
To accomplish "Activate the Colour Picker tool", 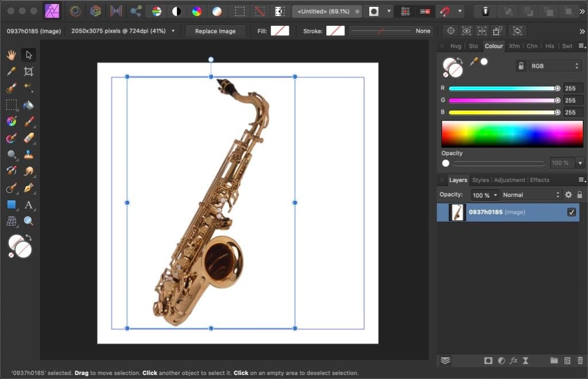I will pyautogui.click(x=10, y=72).
